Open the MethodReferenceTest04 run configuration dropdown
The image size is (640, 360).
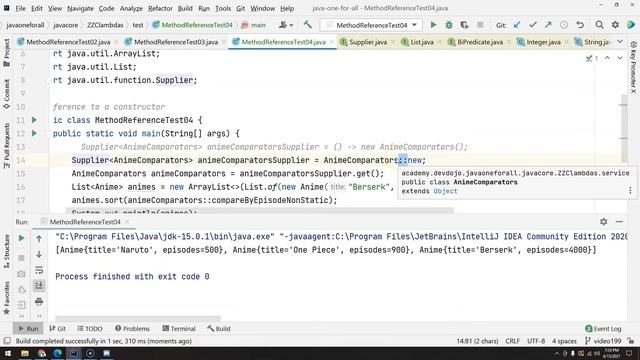click(370, 25)
